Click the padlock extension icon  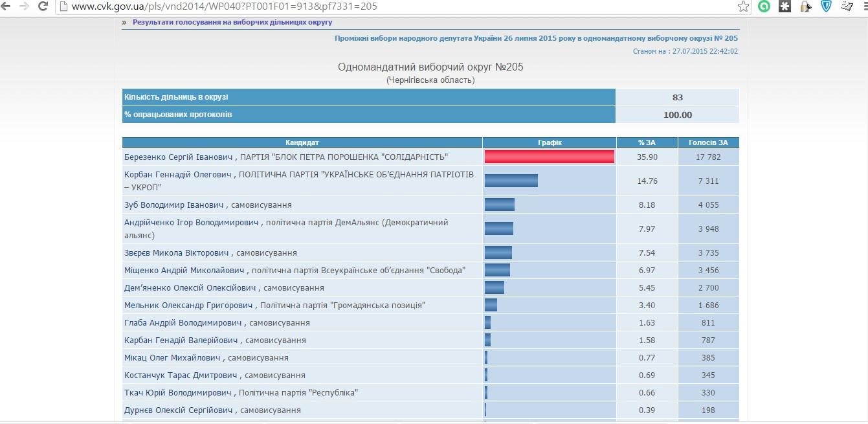(x=805, y=6)
